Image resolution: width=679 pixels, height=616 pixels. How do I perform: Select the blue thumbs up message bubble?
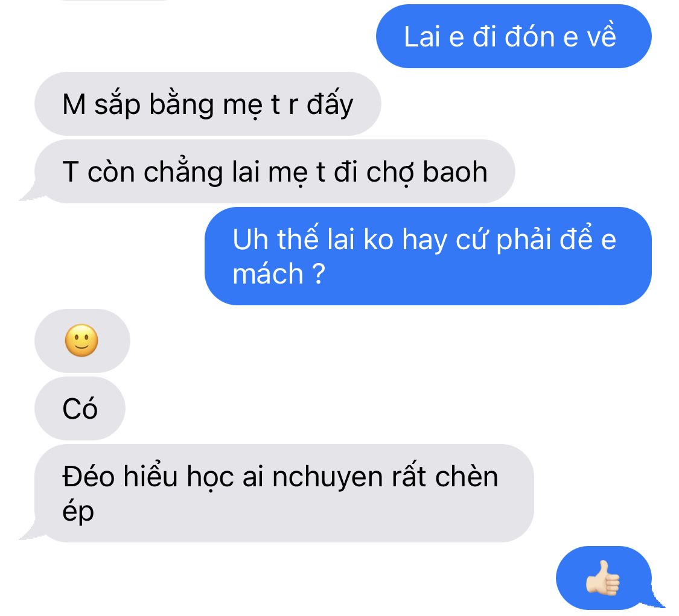point(604,578)
